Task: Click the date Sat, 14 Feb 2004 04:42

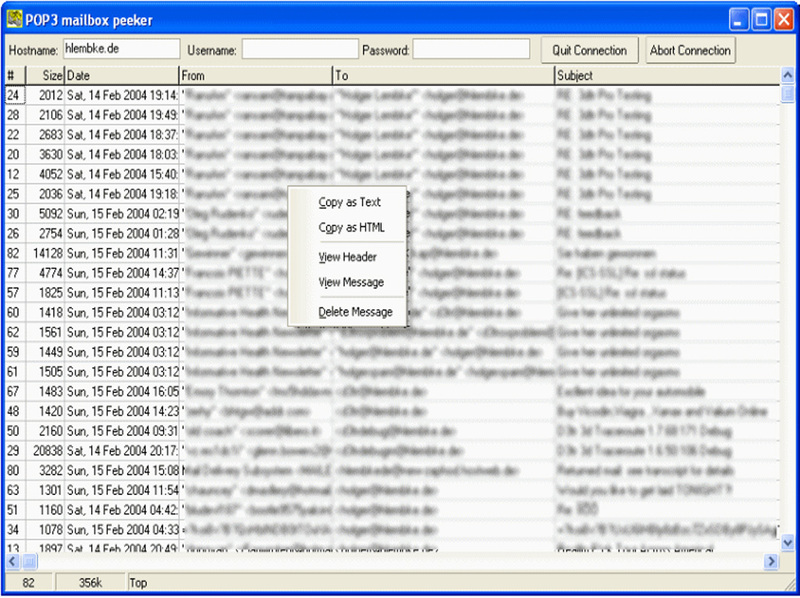Action: pos(122,510)
